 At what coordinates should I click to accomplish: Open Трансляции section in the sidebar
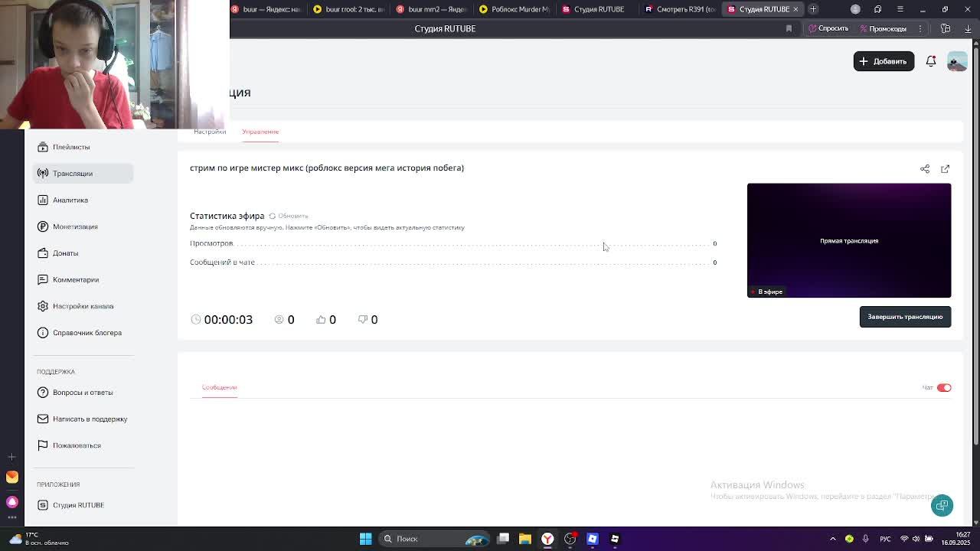click(x=83, y=174)
